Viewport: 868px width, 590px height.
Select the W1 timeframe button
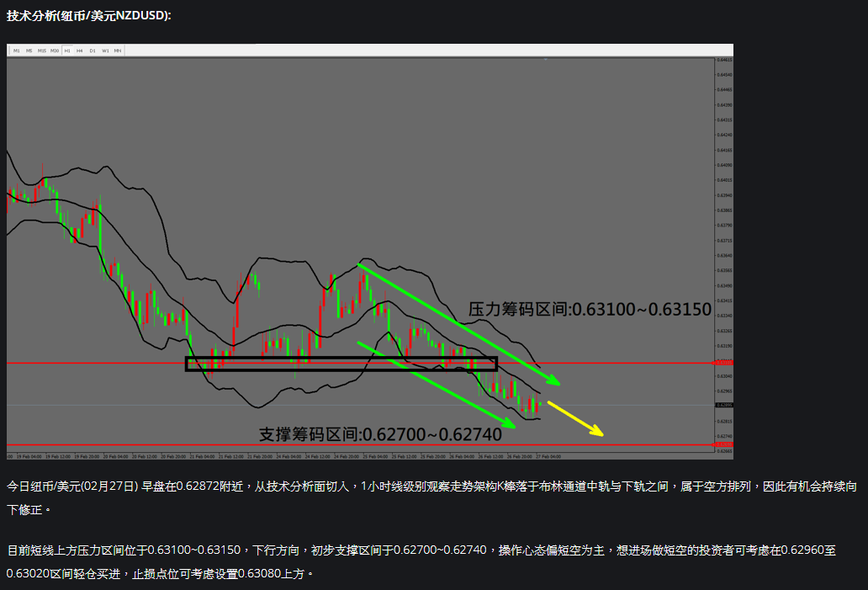(105, 50)
